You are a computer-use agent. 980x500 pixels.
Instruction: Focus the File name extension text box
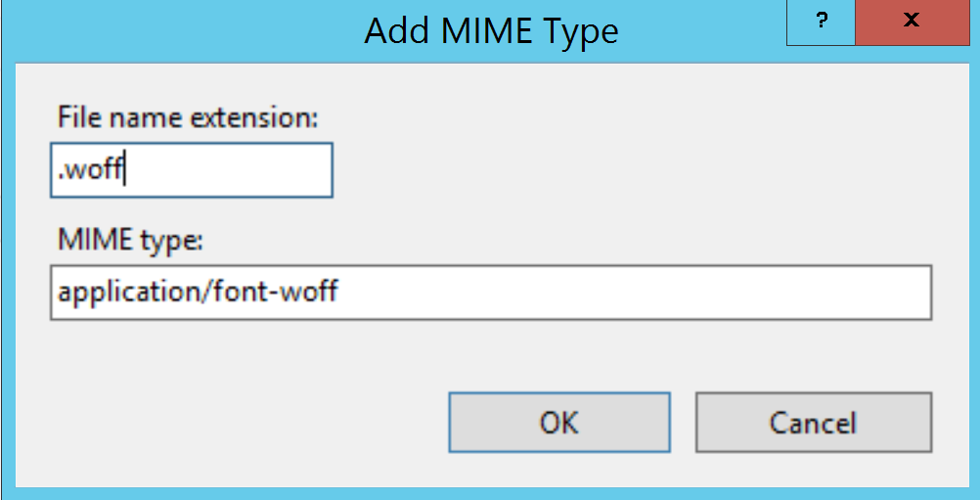click(192, 170)
